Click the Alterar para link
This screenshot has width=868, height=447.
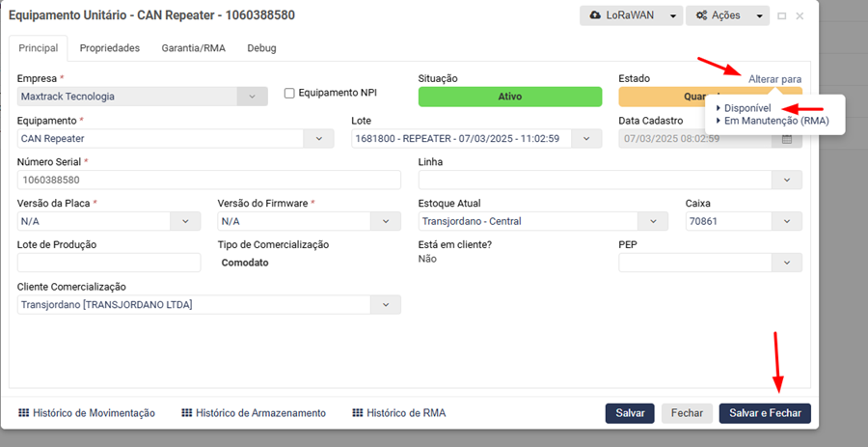pyautogui.click(x=774, y=79)
